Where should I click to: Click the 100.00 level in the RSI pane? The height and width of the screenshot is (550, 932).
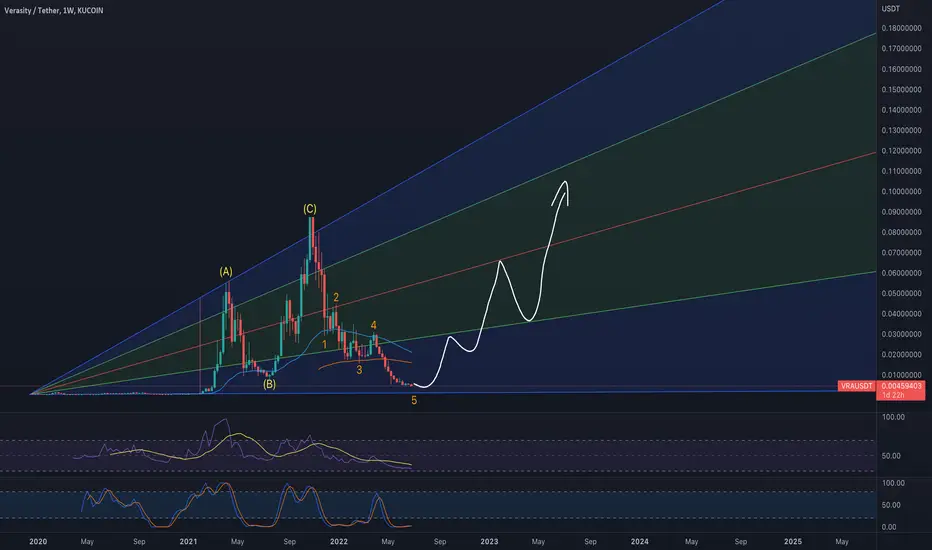[x=893, y=417]
